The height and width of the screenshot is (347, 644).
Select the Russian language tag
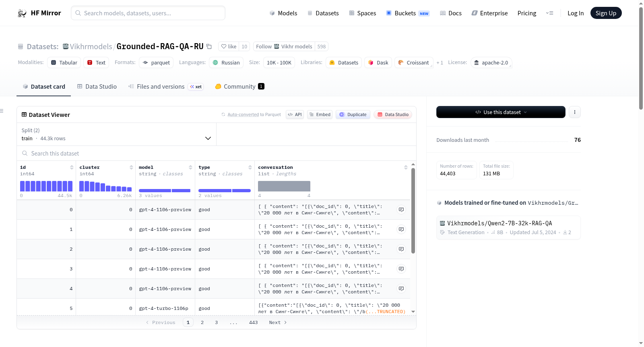226,62
